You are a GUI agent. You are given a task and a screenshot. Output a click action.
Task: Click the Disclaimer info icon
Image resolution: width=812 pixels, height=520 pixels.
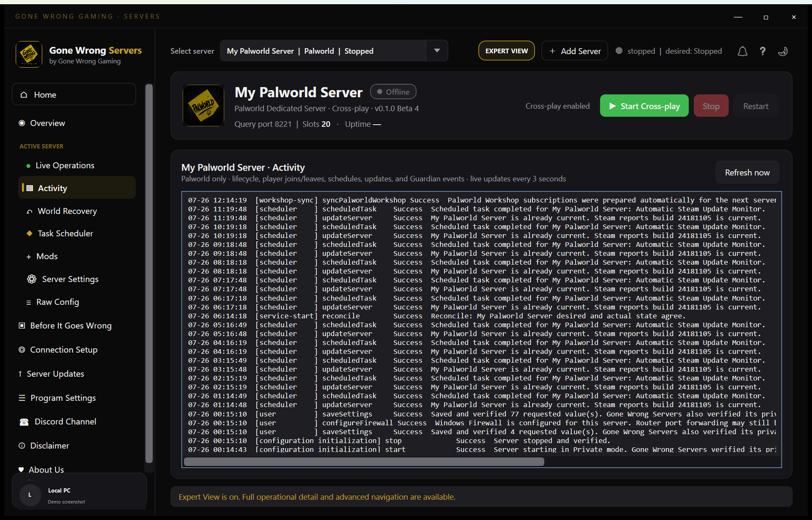(22, 446)
